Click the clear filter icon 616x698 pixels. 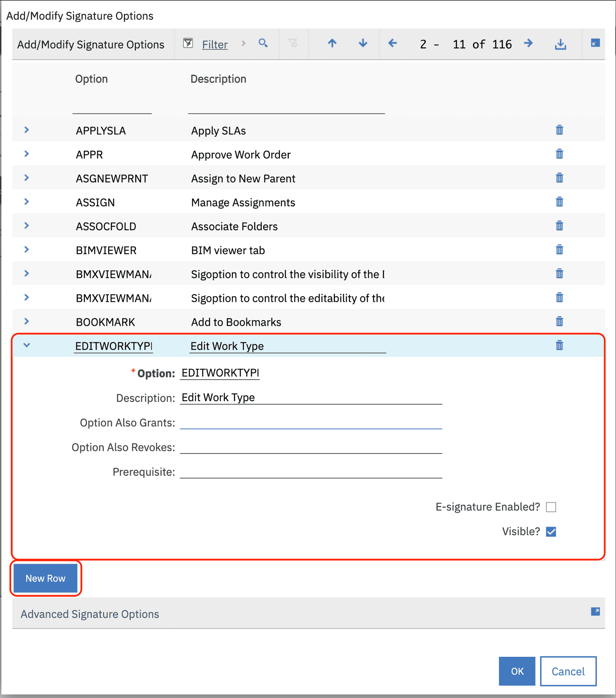(x=294, y=44)
